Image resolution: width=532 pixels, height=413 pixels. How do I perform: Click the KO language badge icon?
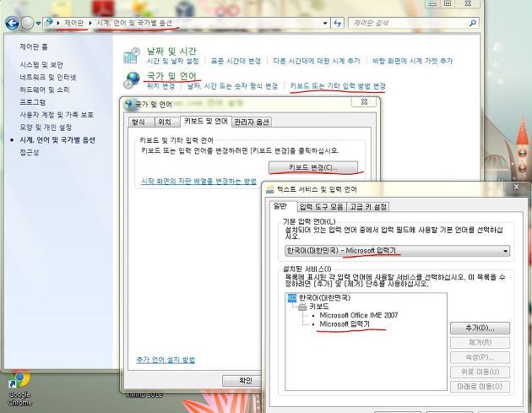click(x=292, y=298)
